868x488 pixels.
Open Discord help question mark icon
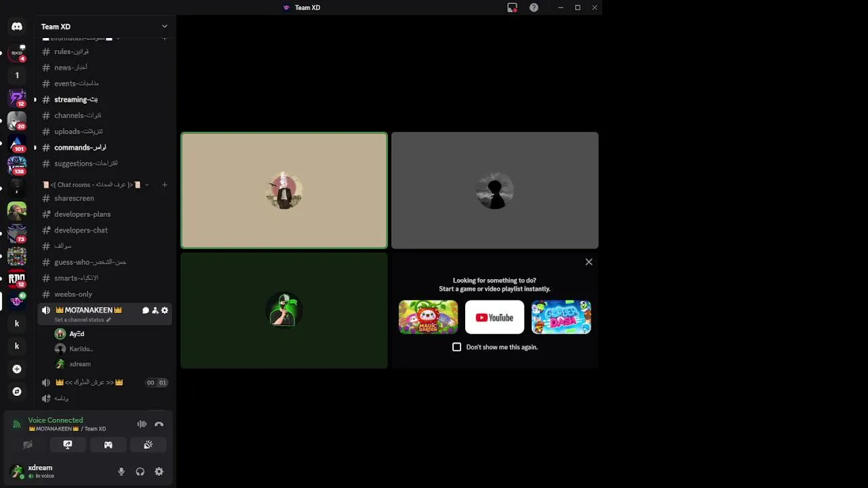534,7
